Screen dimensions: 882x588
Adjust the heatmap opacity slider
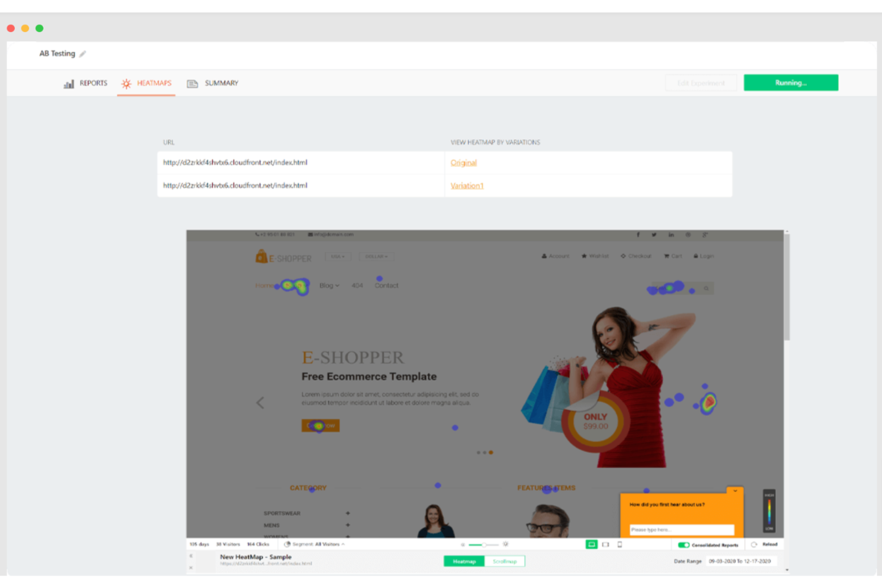pyautogui.click(x=484, y=544)
